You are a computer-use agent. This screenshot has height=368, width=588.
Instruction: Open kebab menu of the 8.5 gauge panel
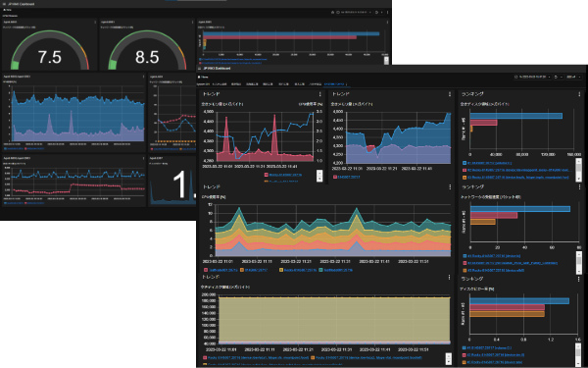coord(193,23)
